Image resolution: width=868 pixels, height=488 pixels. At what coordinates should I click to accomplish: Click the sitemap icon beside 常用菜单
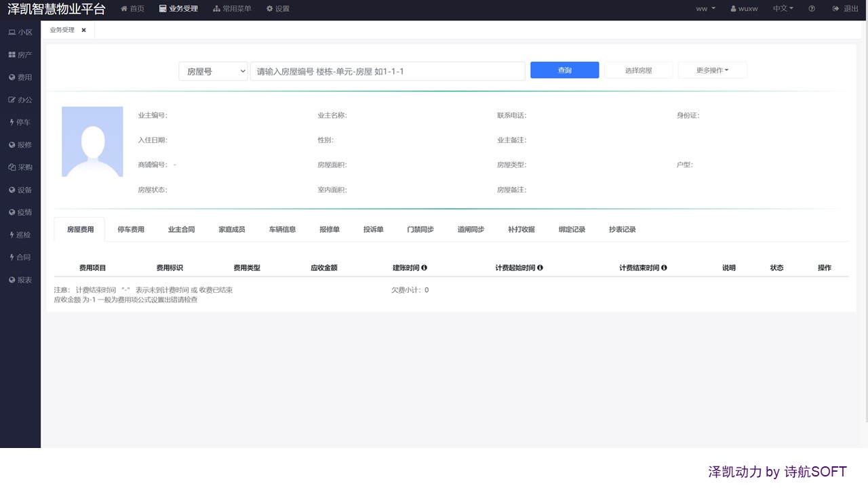tap(216, 9)
